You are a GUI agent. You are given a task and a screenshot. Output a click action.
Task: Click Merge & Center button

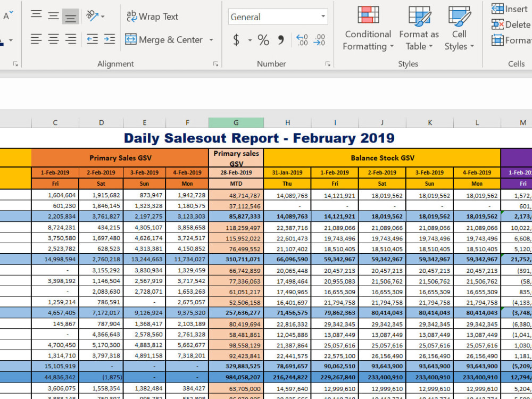(x=164, y=40)
